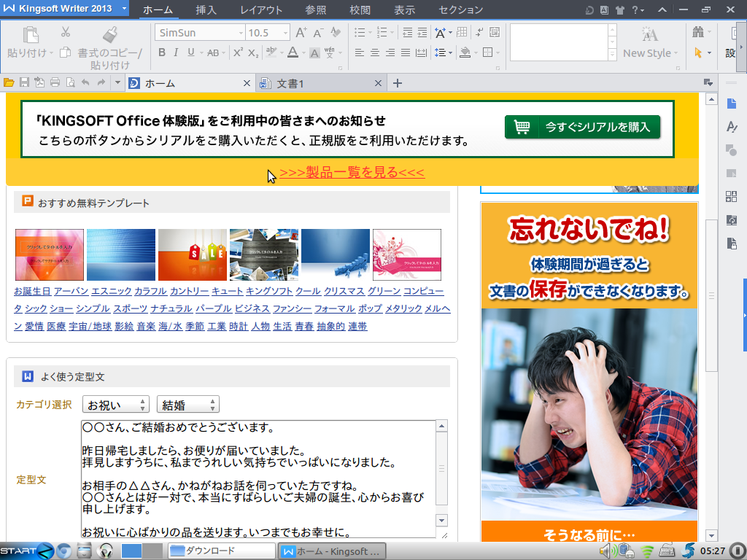Toggle Subscript formatting
The height and width of the screenshot is (560, 747).
253,52
